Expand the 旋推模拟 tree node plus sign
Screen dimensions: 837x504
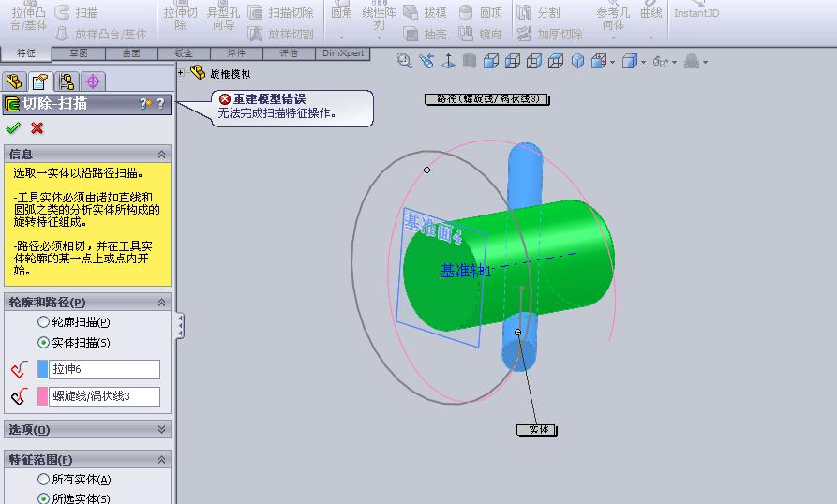pos(180,72)
